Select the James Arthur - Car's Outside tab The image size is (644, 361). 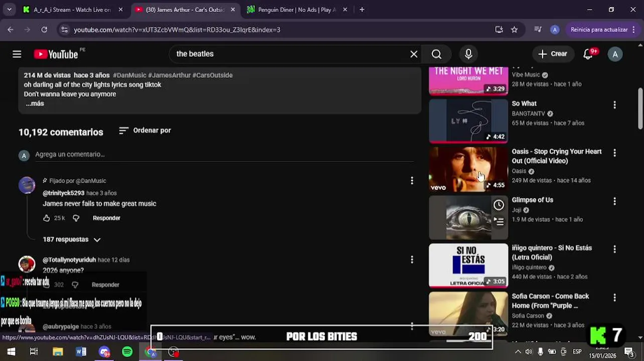point(185,10)
